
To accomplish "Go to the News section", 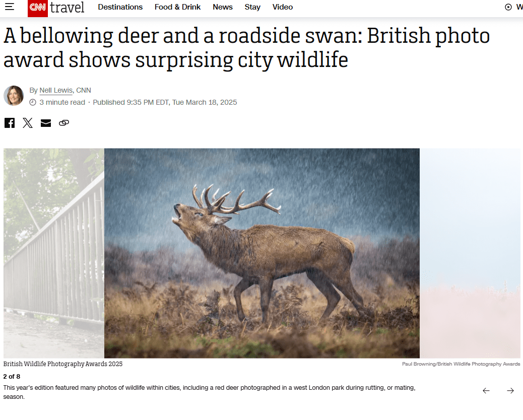I will (223, 7).
